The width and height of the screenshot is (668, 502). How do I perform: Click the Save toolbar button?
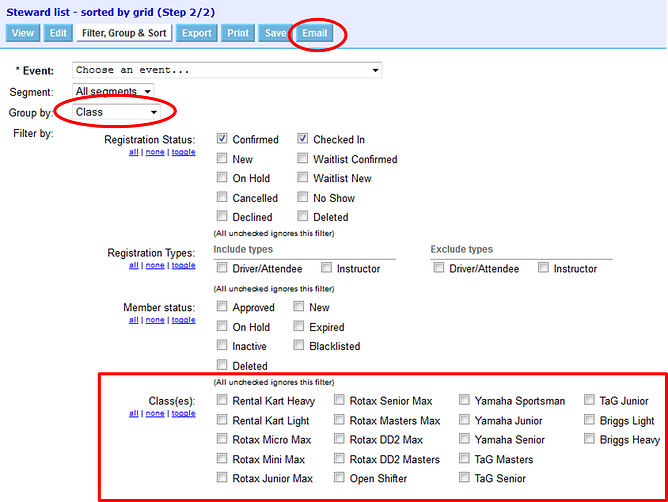coord(275,33)
